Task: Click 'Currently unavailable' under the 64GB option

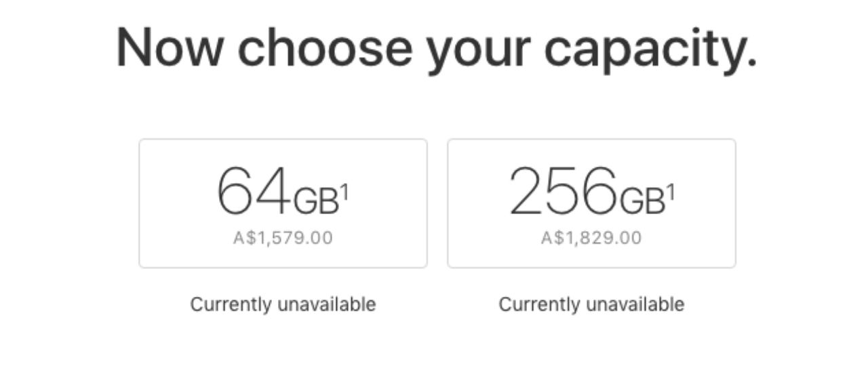Action: 283,304
